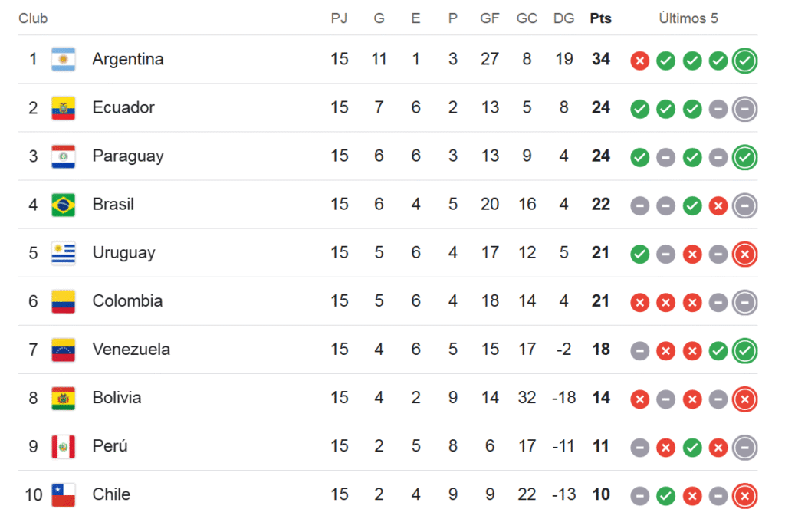The width and height of the screenshot is (785, 532).
Task: Click the Argentina flag icon
Action: point(63,60)
